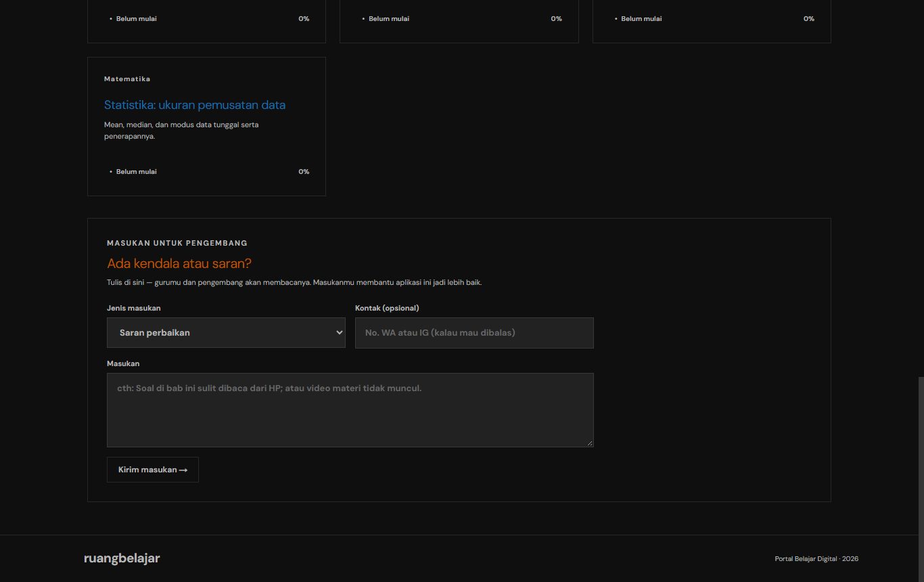Click the 'Masukan' field label
Screen dimensions: 924x582
pos(123,363)
